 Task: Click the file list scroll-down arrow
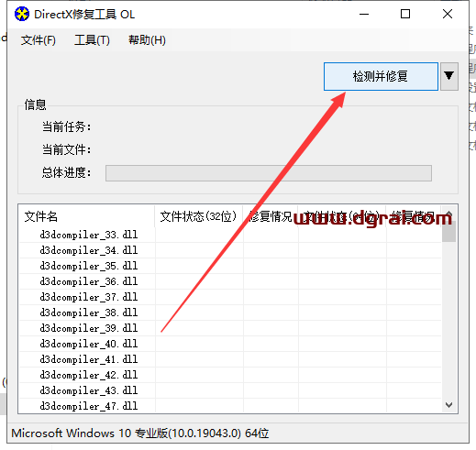click(448, 405)
